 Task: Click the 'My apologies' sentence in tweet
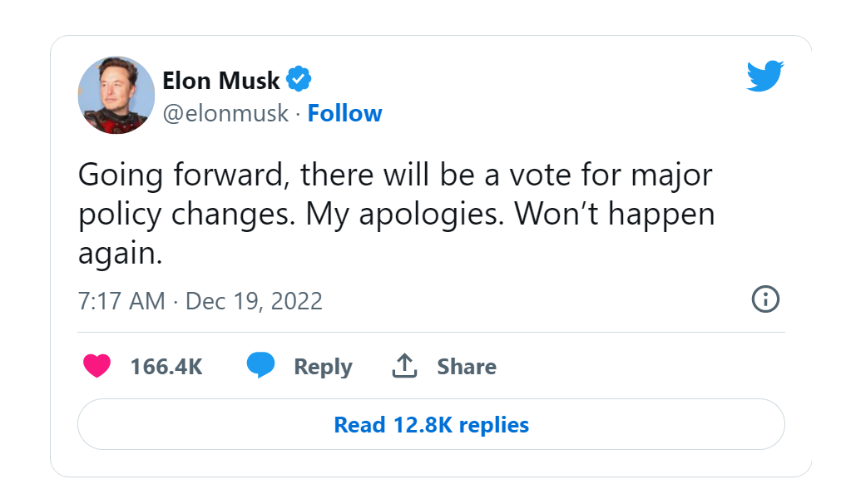coord(405,215)
